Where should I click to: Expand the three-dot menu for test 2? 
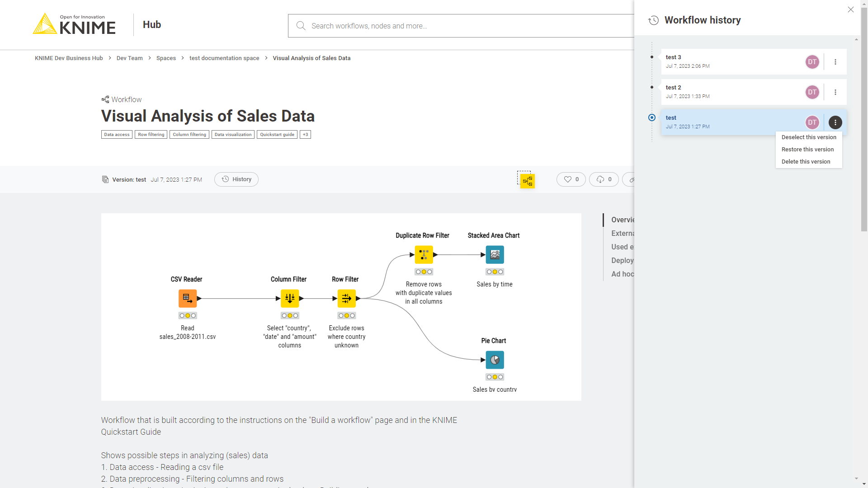click(x=835, y=92)
